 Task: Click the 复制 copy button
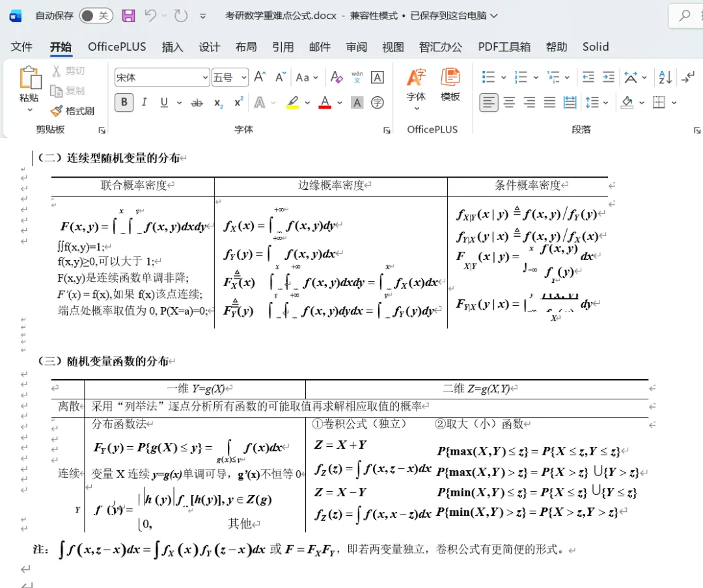click(68, 91)
